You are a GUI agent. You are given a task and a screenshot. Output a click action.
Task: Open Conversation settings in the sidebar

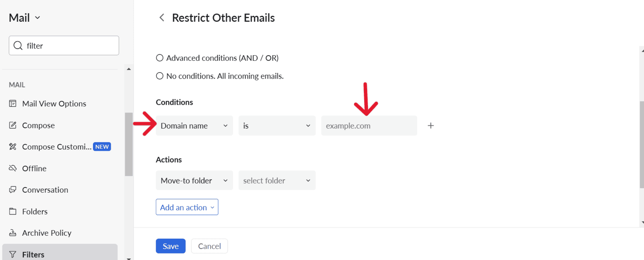coord(45,190)
